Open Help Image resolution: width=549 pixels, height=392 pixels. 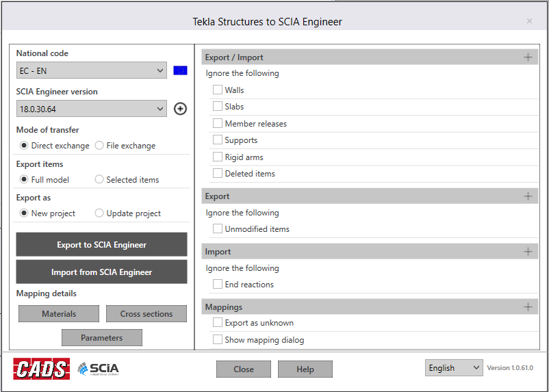click(305, 369)
